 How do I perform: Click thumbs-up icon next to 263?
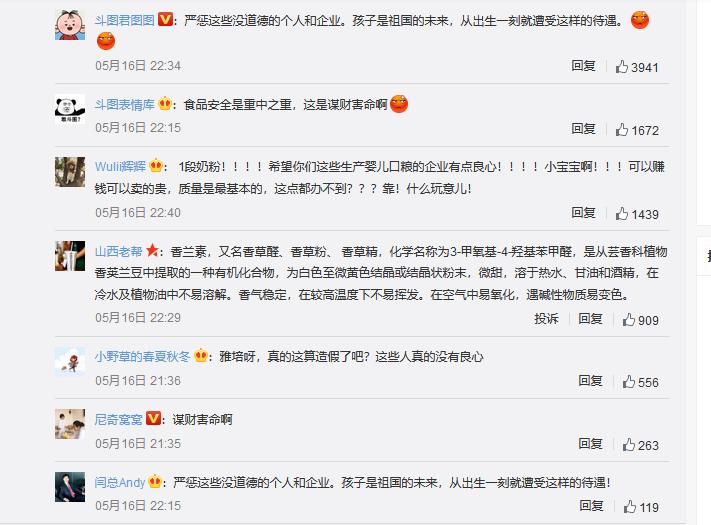(628, 445)
